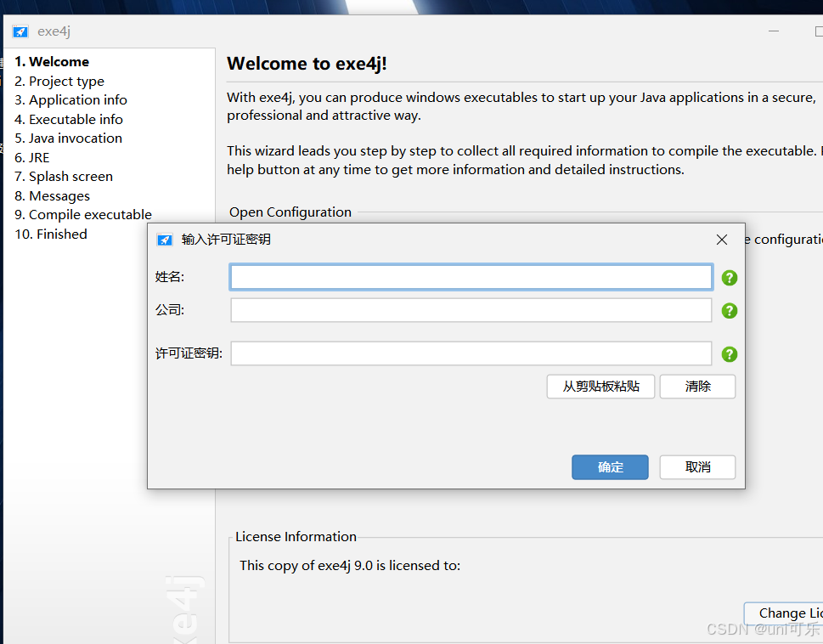Image resolution: width=823 pixels, height=644 pixels.
Task: Click 'This copy of exe4j 9.0 is licensed to:' text
Action: pos(350,566)
